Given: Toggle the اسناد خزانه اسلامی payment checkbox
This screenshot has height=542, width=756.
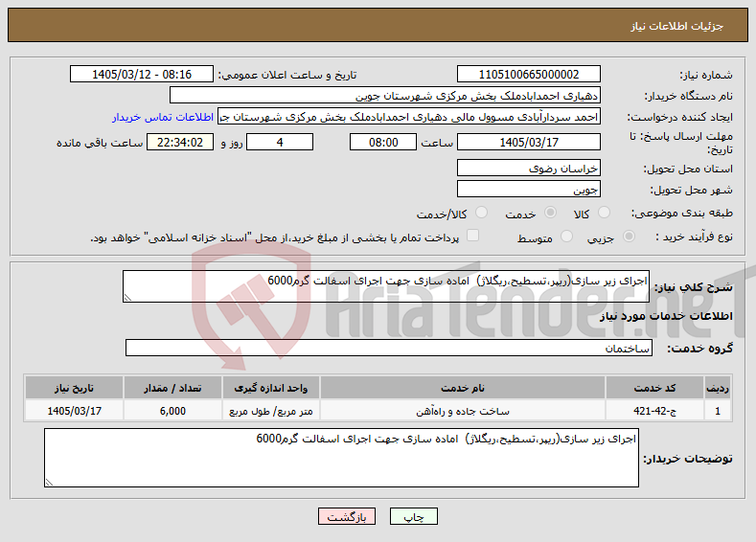Looking at the screenshot, I should (x=473, y=236).
